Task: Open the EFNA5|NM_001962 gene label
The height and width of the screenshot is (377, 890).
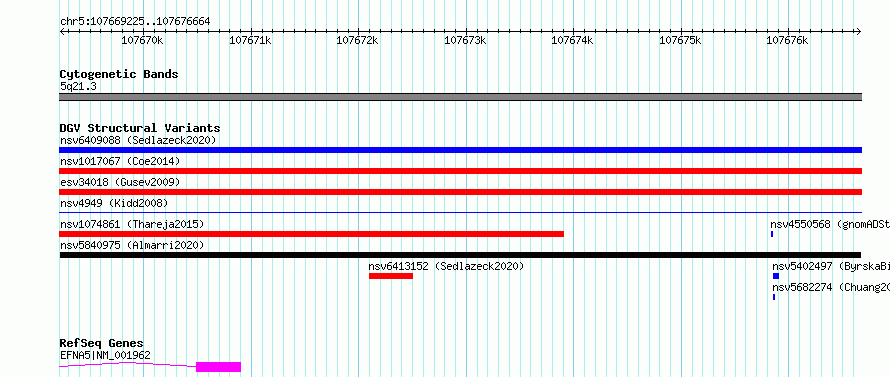Action: pos(105,355)
